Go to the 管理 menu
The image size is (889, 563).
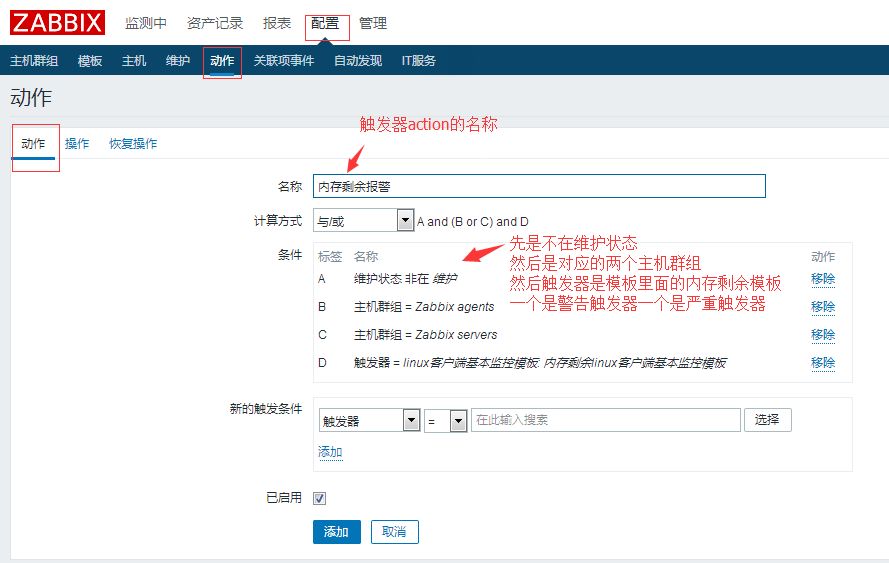point(373,23)
